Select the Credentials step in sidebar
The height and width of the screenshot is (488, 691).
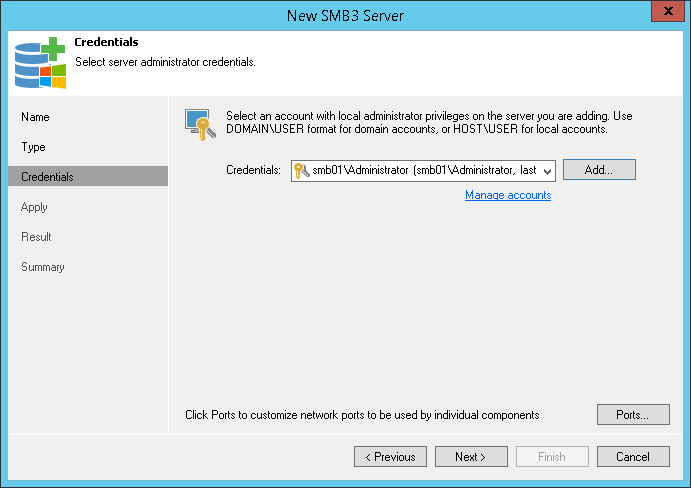(47, 177)
